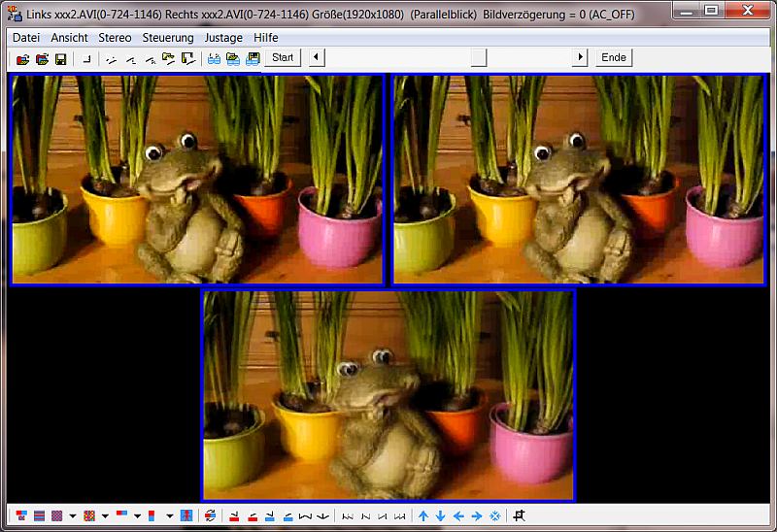Click the black crop tool icon
Screen dimensions: 777x532
pyautogui.click(x=519, y=515)
